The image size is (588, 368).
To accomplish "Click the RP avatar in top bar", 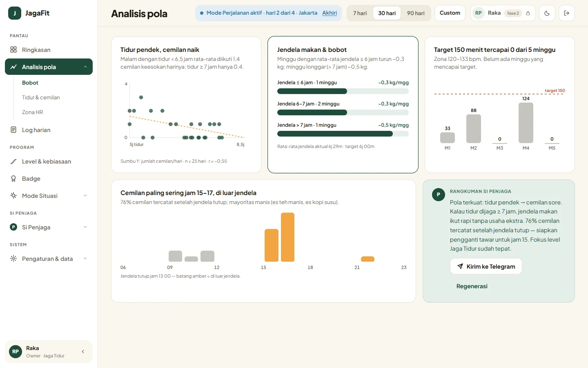I will (x=479, y=13).
